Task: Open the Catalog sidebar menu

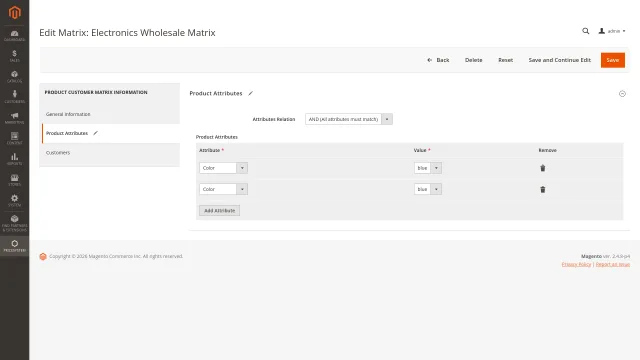Action: (14, 77)
